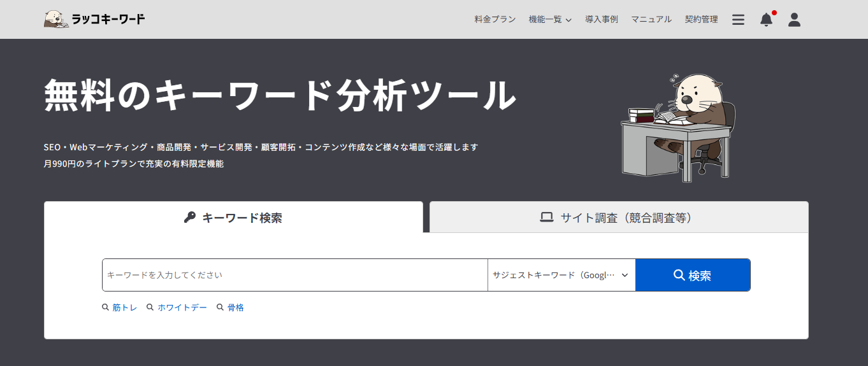
Task: Open the hamburger menu icon
Action: [x=738, y=20]
